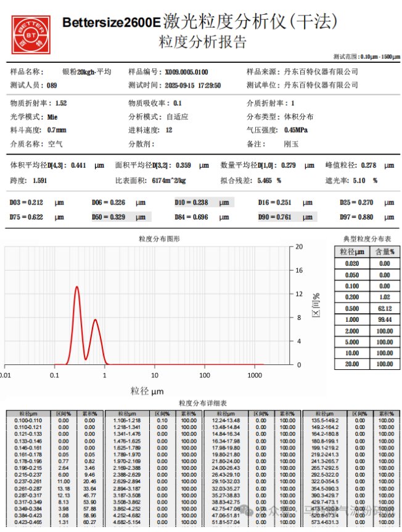The image size is (402, 532).
Task: Click feed speed value 12
Action: click(169, 130)
